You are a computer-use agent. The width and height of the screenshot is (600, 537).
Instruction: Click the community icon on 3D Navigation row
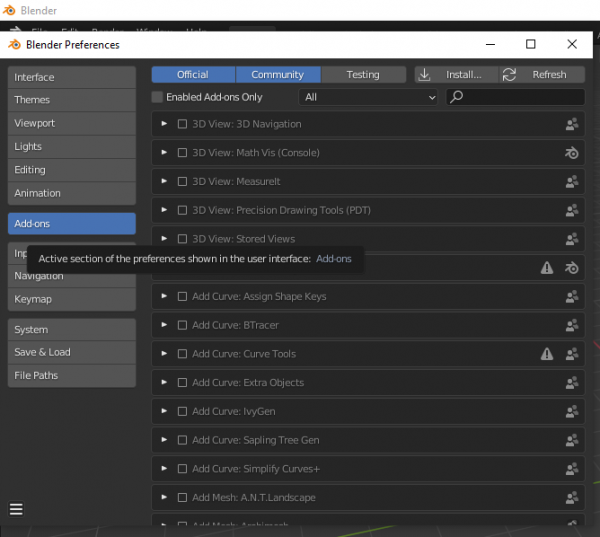coord(572,124)
